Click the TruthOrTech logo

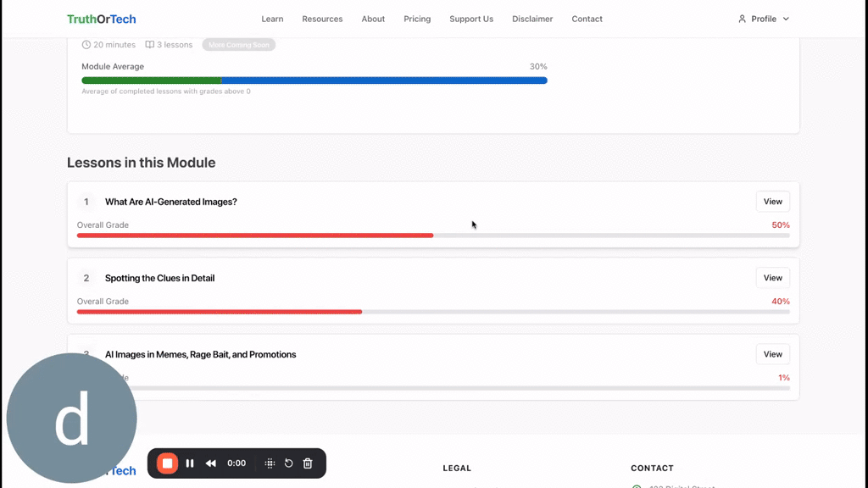[102, 19]
